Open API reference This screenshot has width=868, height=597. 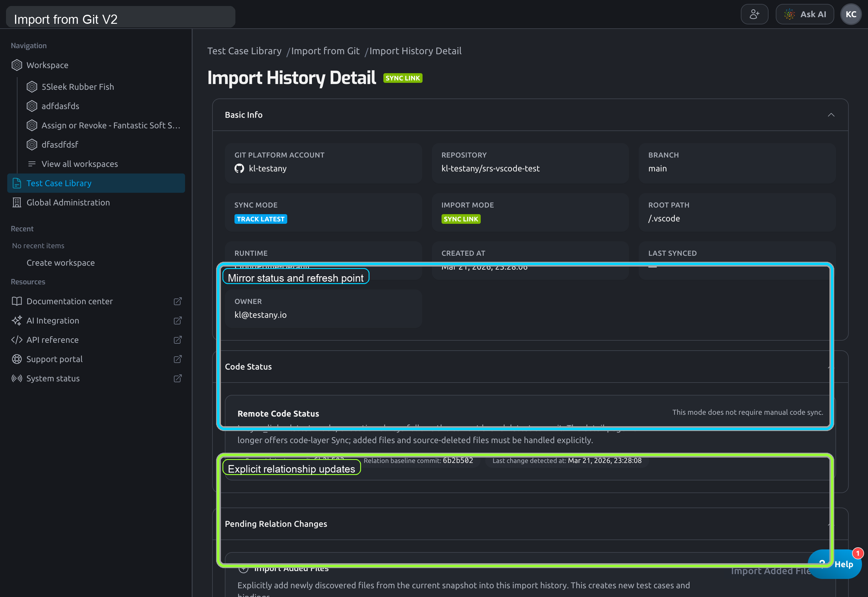tap(52, 340)
